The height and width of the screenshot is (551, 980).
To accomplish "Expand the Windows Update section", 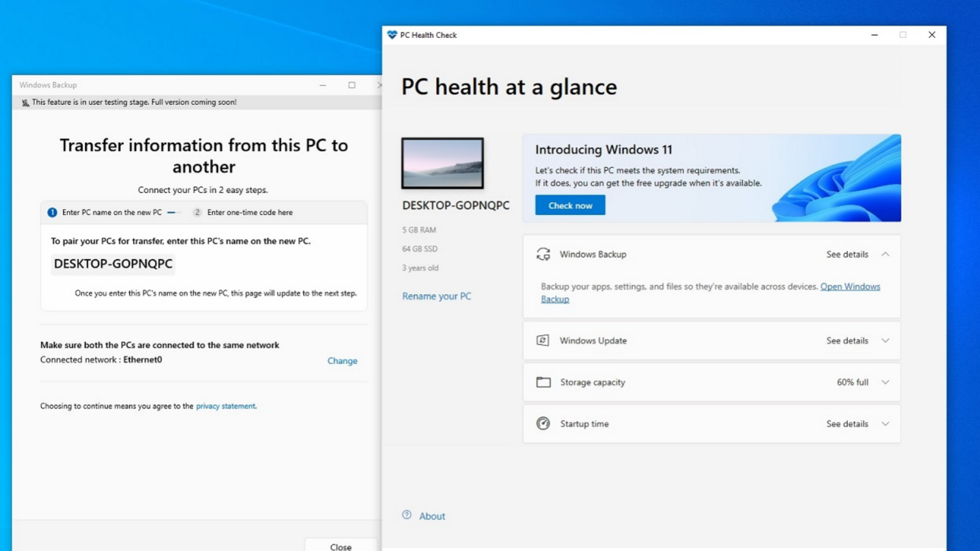I will tap(885, 340).
